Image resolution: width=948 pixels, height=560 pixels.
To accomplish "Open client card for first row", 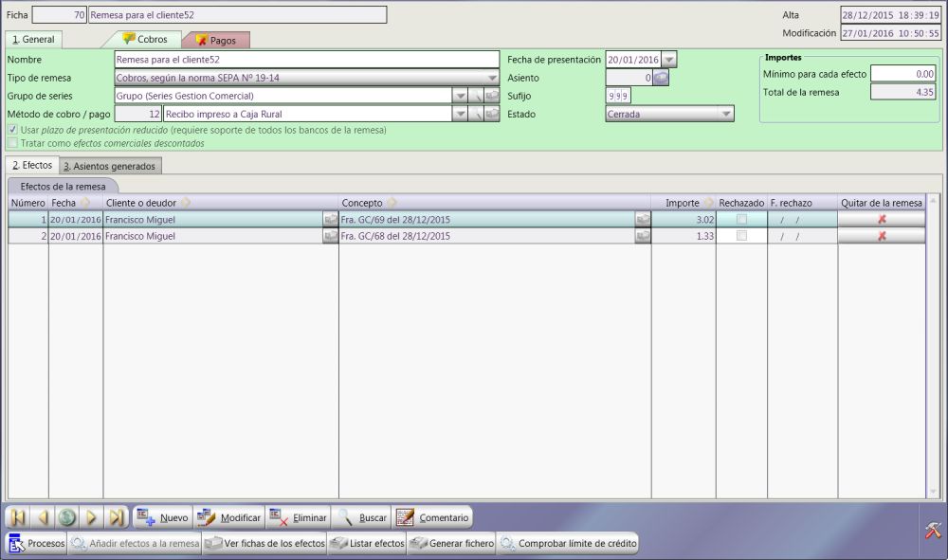I will 330,219.
